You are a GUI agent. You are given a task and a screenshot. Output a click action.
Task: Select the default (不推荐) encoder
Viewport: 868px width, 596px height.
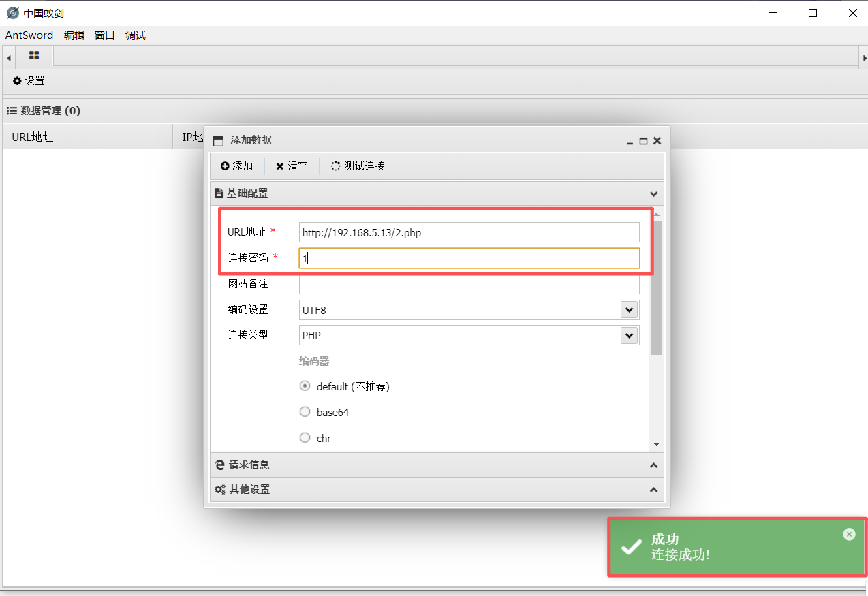pos(305,386)
